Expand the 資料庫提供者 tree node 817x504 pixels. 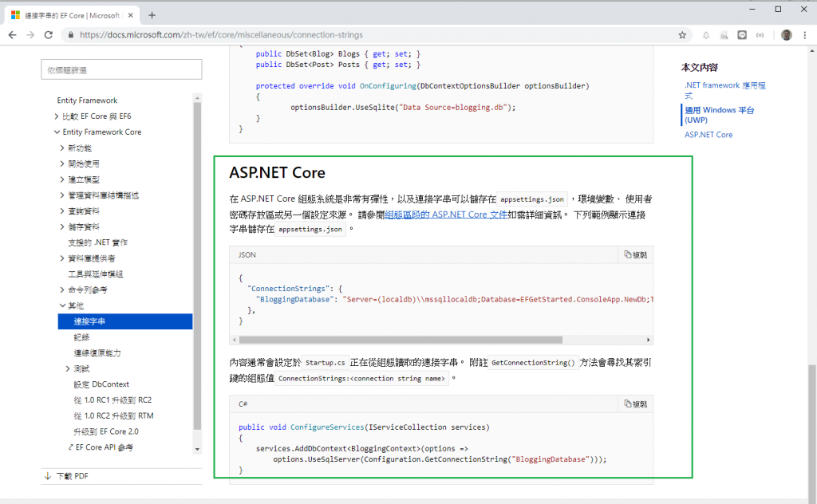click(x=62, y=258)
